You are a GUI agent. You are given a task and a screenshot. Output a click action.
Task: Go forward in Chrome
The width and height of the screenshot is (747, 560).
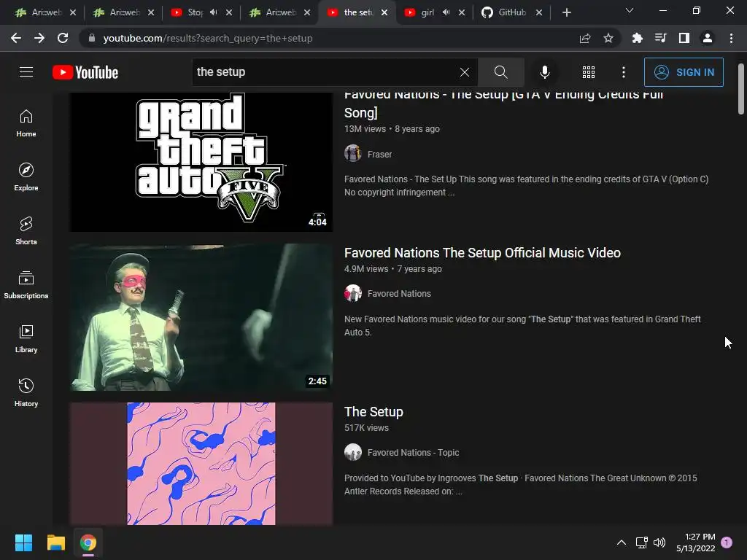click(x=39, y=38)
